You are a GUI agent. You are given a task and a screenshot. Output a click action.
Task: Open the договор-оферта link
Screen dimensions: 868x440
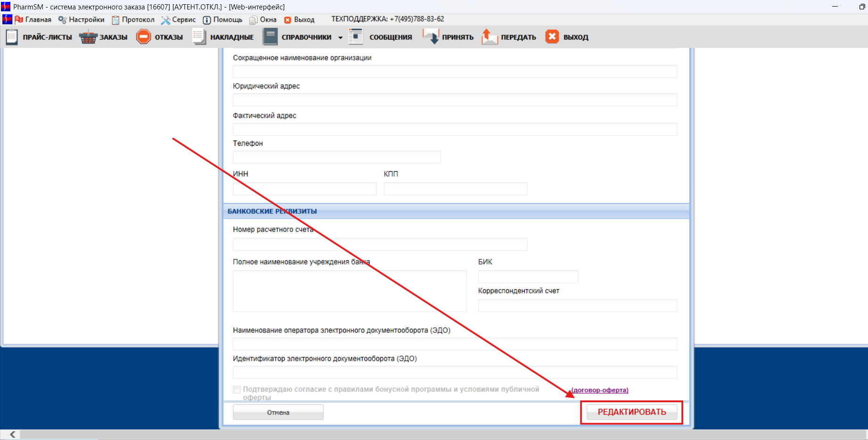(x=600, y=390)
